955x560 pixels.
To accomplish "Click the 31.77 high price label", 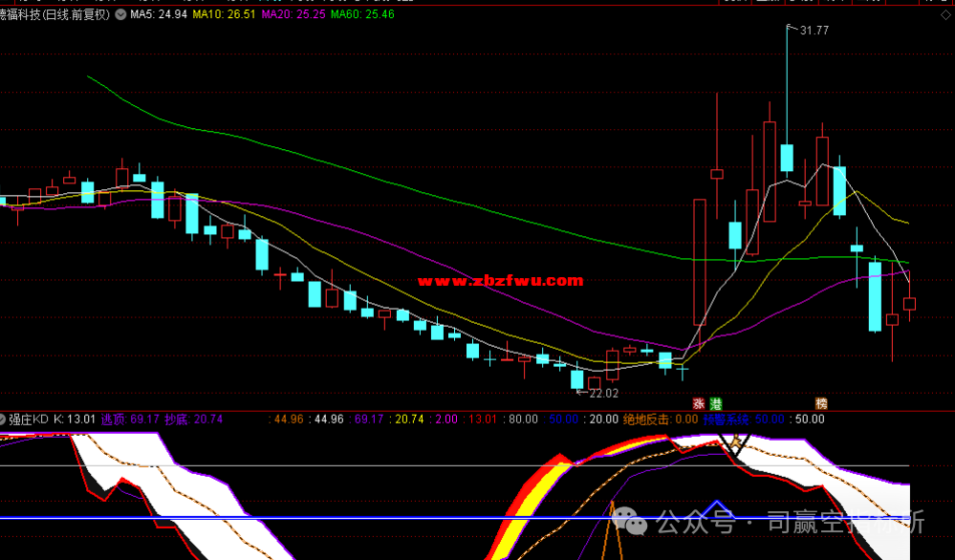I will (x=814, y=31).
